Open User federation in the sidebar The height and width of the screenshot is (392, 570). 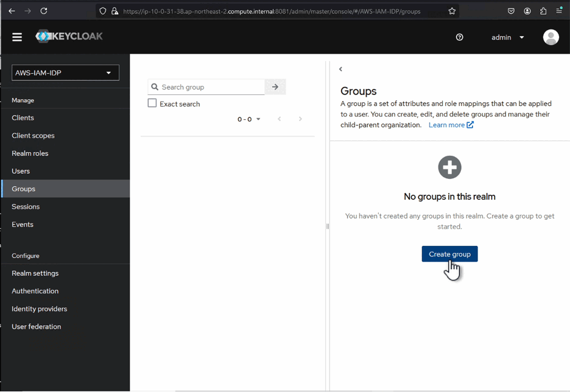[65, 327]
